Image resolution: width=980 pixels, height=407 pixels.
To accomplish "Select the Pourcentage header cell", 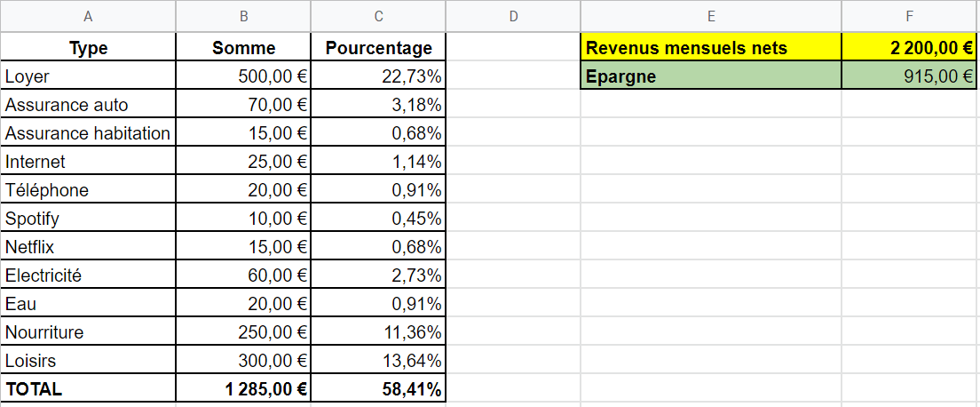I will coord(378,48).
